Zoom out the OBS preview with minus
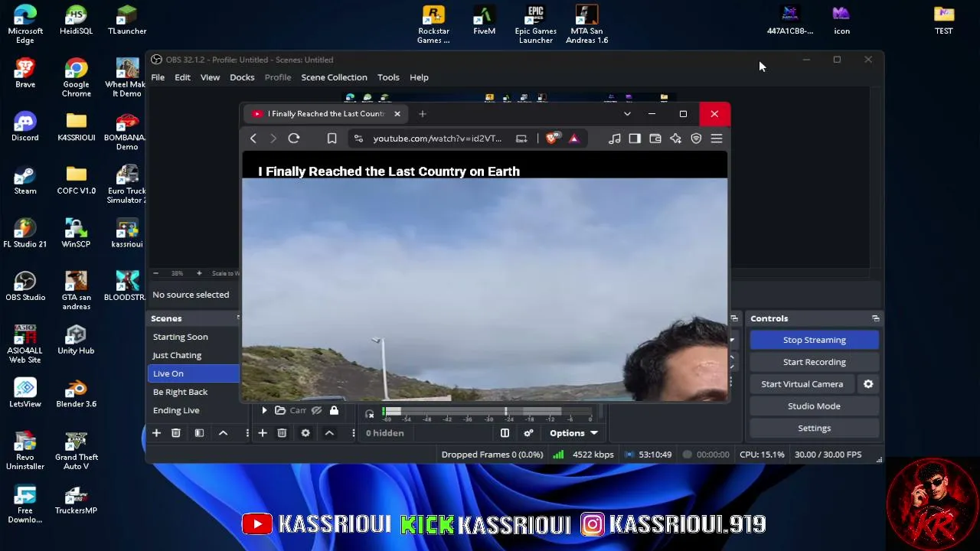The image size is (980, 551). 155,273
